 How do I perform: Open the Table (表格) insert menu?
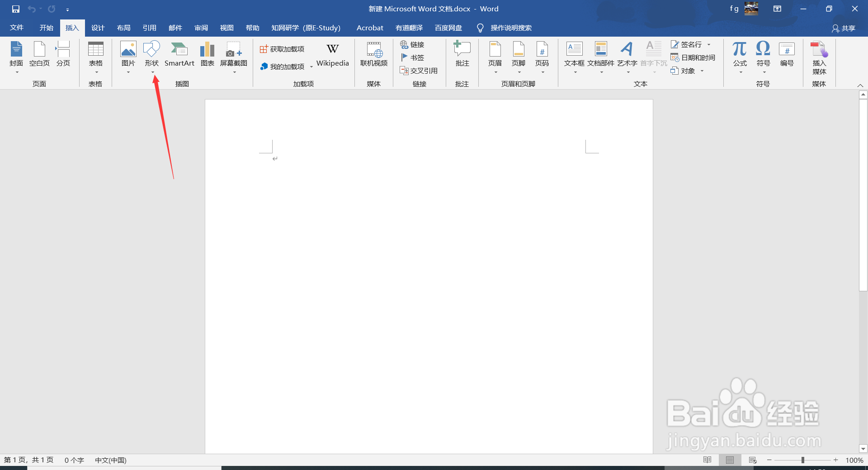(x=95, y=57)
